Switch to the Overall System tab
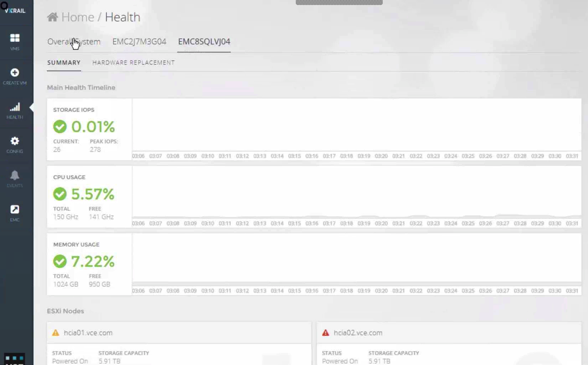 tap(74, 42)
